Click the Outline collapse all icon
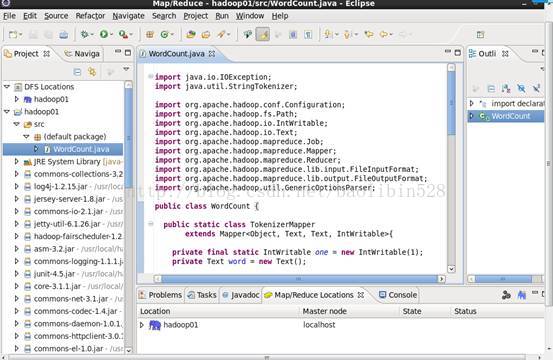Image resolution: width=553 pixels, height=360 pixels. coord(491,89)
